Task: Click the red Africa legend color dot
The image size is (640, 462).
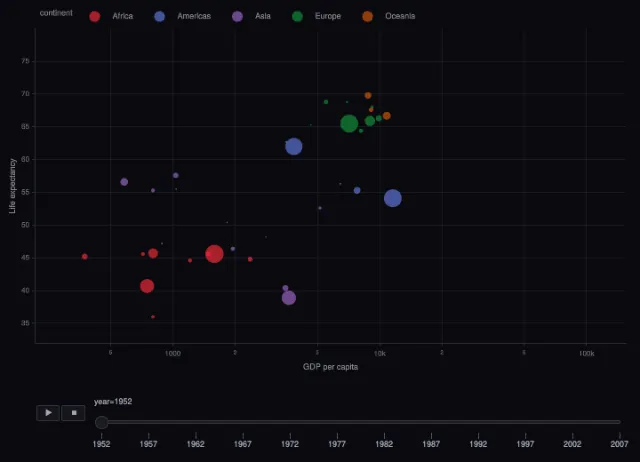Action: pos(95,16)
